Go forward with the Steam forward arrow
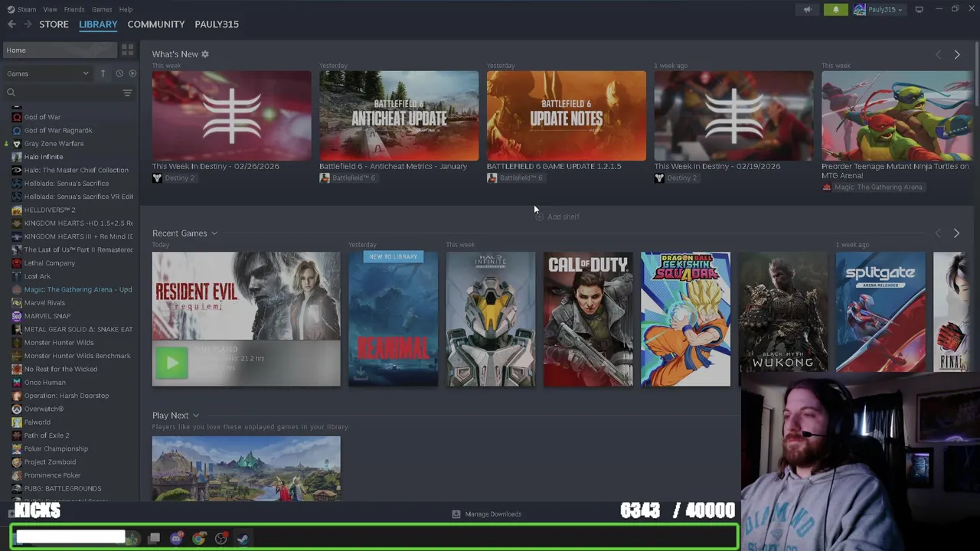The width and height of the screenshot is (980, 551). tap(28, 24)
